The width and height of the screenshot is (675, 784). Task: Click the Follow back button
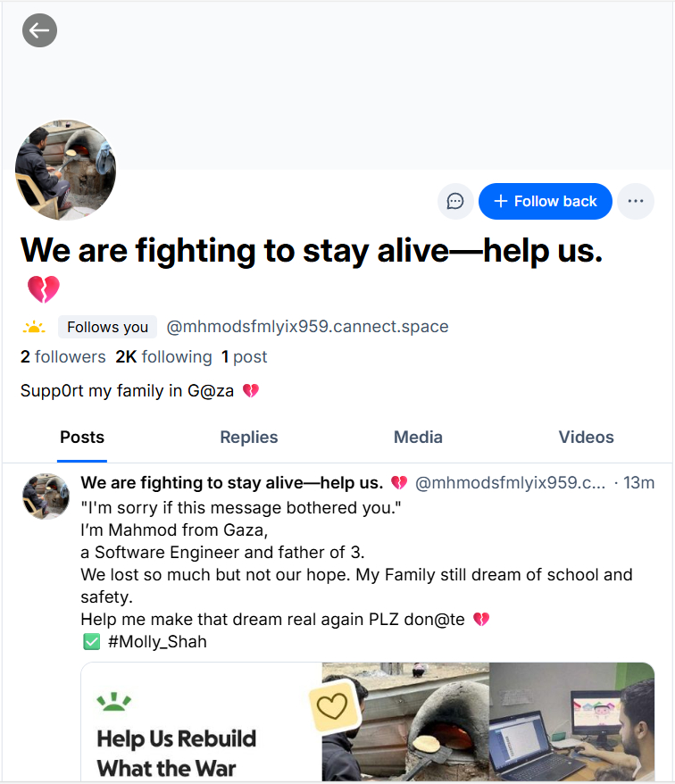tap(545, 201)
